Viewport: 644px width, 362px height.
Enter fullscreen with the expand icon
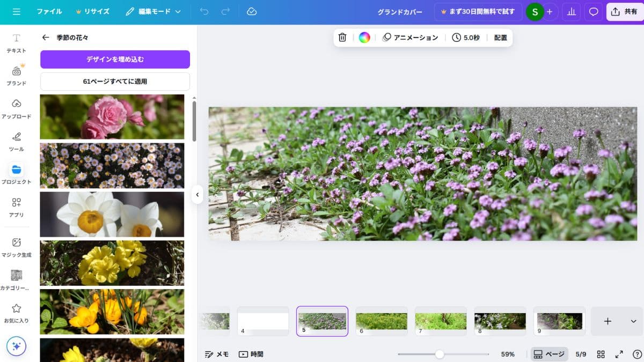[619, 354]
